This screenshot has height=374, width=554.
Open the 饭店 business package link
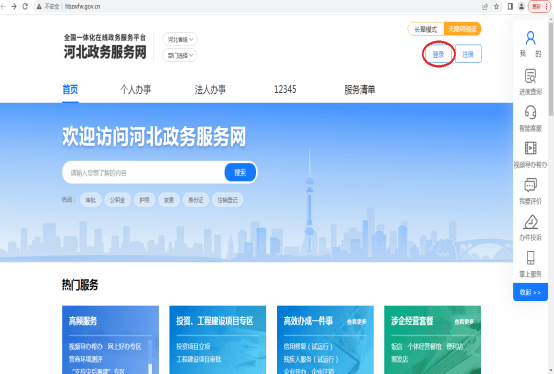click(x=397, y=347)
